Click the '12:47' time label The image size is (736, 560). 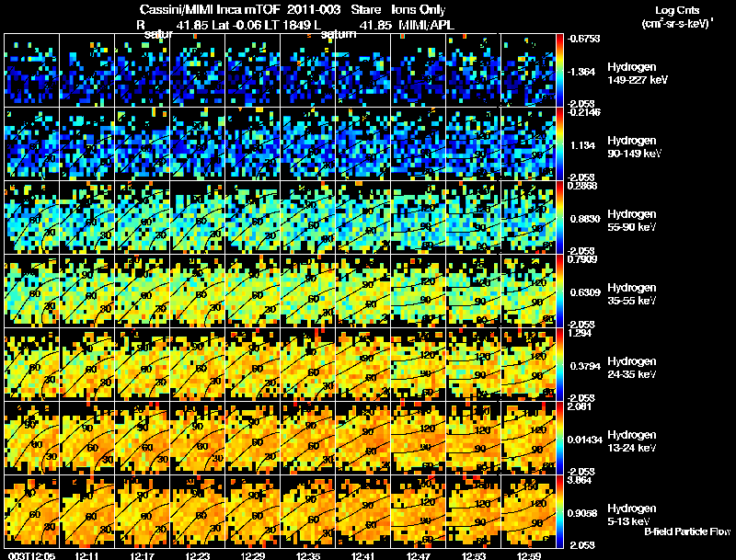coord(419,555)
